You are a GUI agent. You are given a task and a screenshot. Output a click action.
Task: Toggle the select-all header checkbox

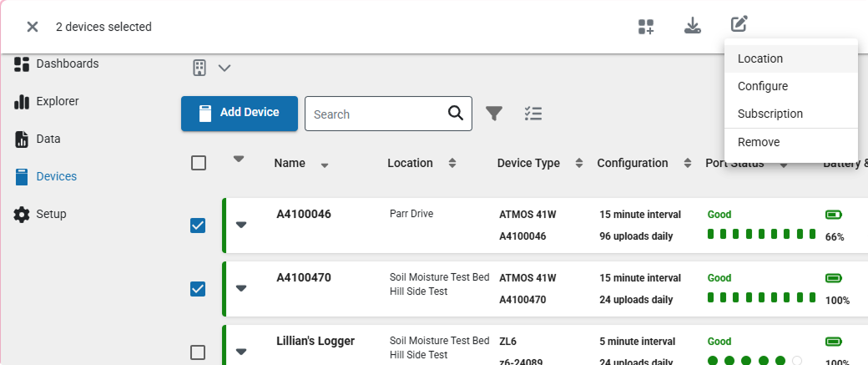198,163
